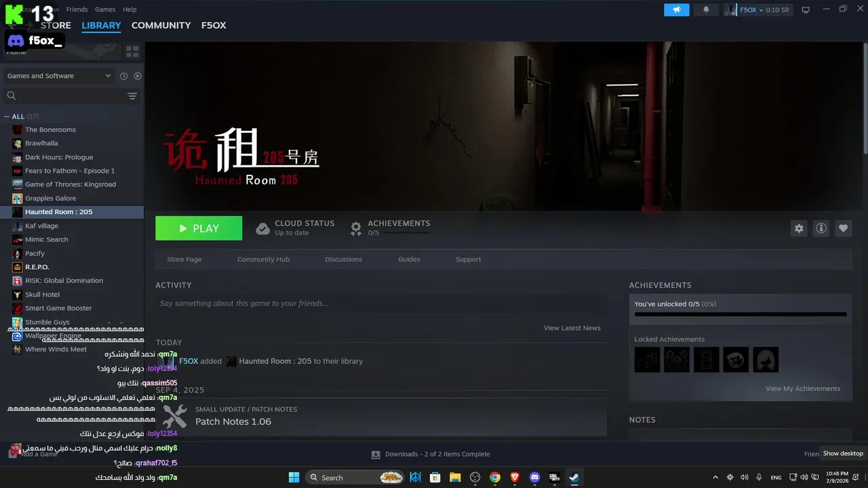Show hidden system tray icons chevron
The height and width of the screenshot is (488, 868).
(x=715, y=477)
